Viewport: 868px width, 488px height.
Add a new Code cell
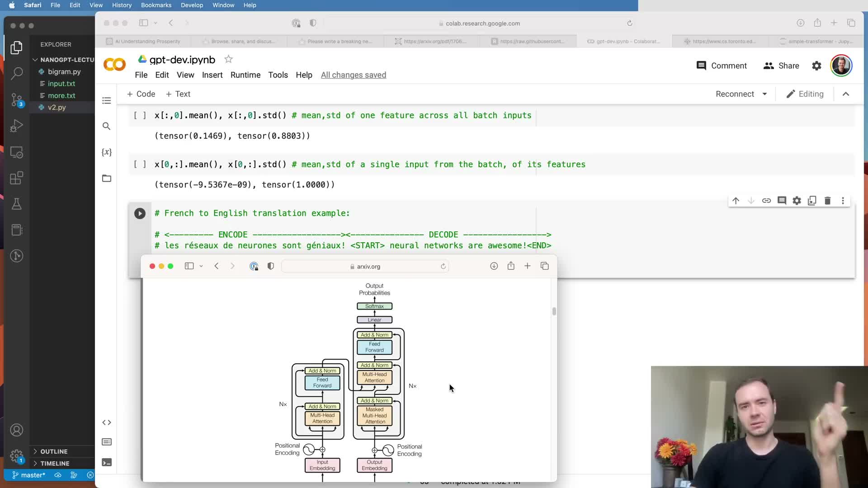point(141,94)
